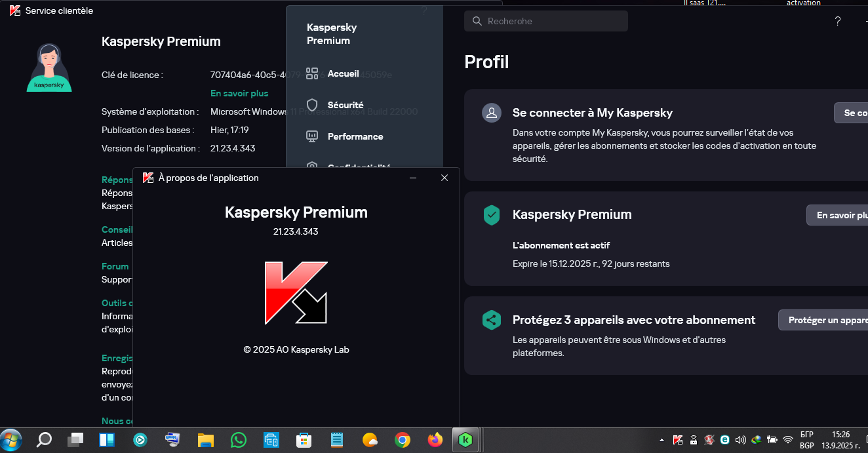Click the Expire le 15.12.2025 text
The image size is (868, 453).
point(591,264)
